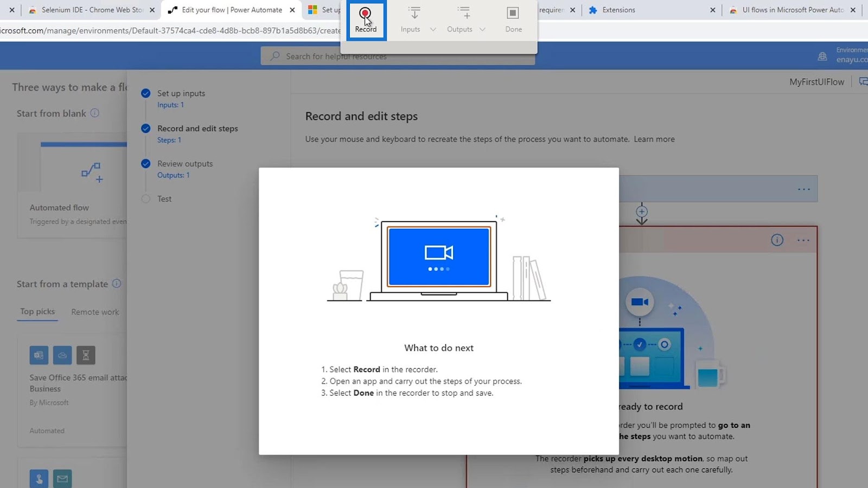Click the plus insert-step icon in flow

pos(642,211)
